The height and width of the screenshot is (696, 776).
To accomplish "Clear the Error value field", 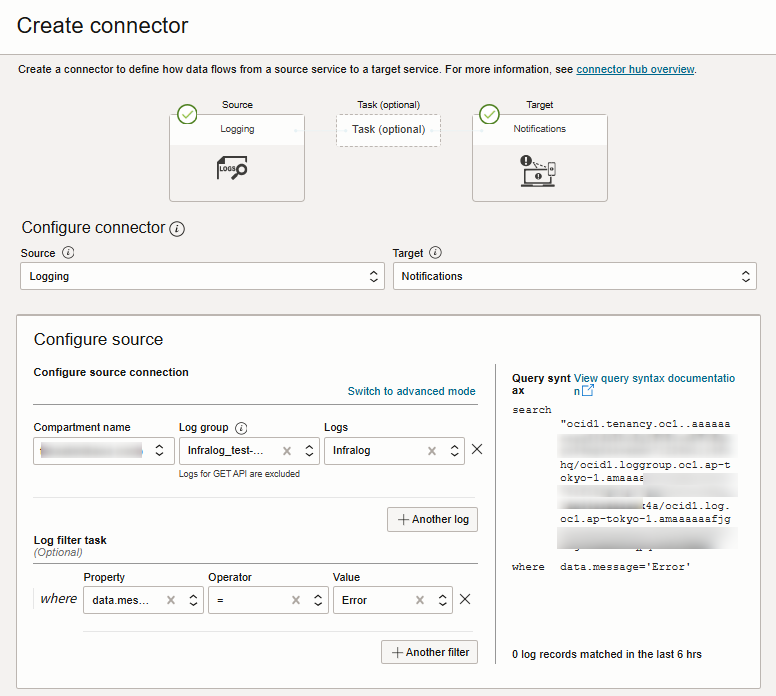I will coord(419,600).
